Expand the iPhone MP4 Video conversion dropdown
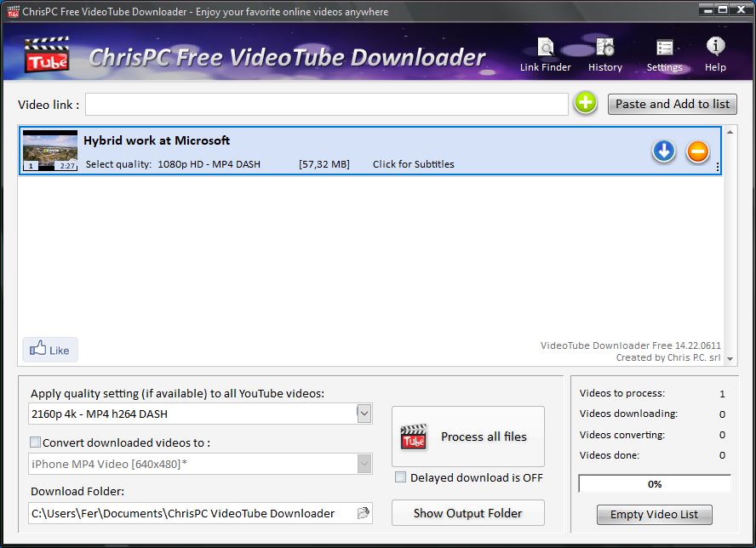 tap(364, 464)
